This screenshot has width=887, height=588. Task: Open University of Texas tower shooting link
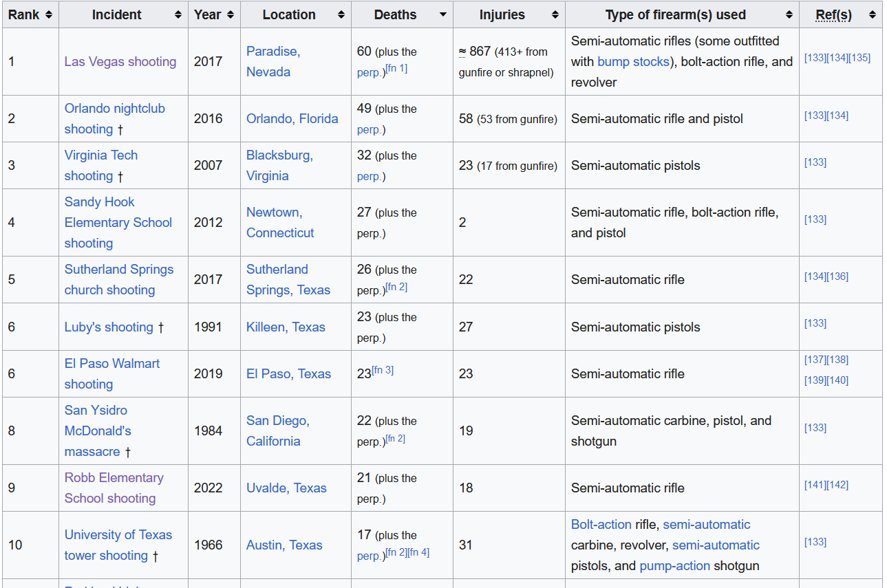pos(118,545)
